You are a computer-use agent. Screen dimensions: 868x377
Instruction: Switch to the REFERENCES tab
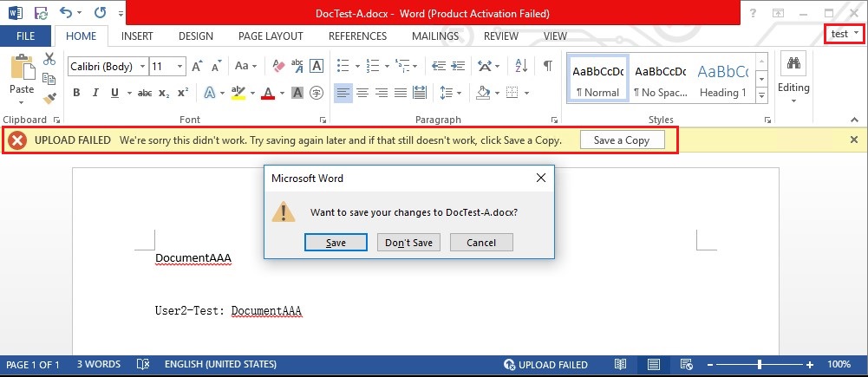[x=357, y=36]
